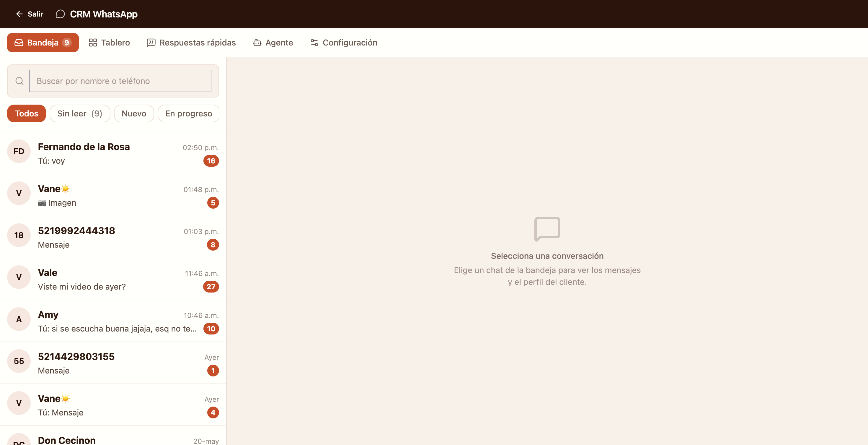
Task: Focus the Buscar por nombre o teléfono field
Action: 120,81
